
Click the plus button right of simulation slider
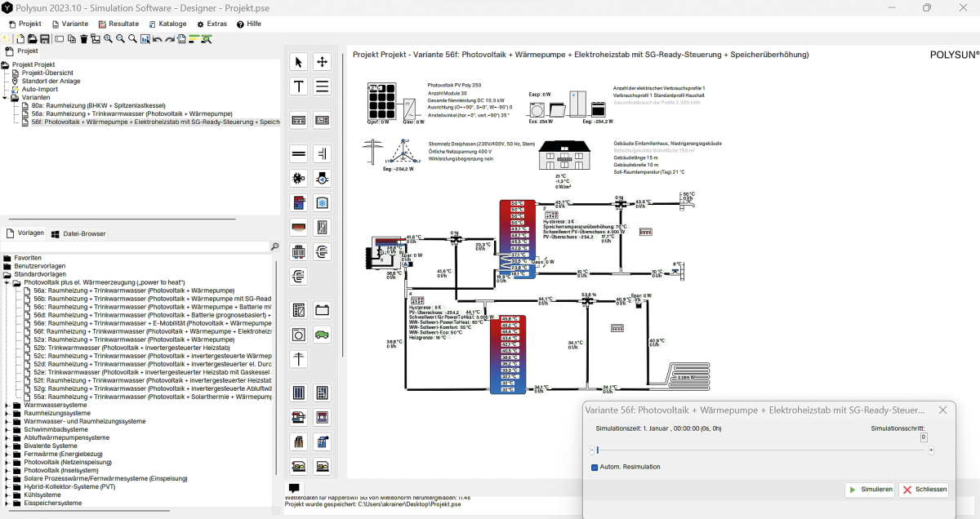[931, 450]
